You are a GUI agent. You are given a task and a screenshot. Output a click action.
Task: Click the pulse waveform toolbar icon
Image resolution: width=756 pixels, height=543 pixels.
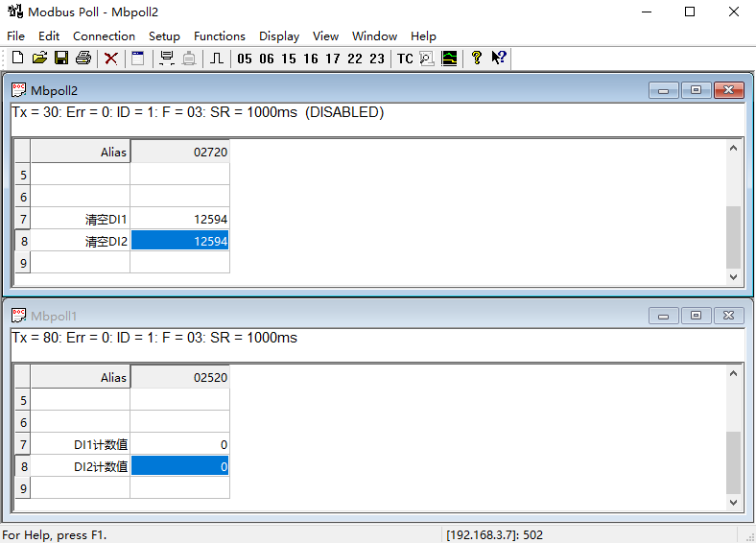click(x=217, y=59)
